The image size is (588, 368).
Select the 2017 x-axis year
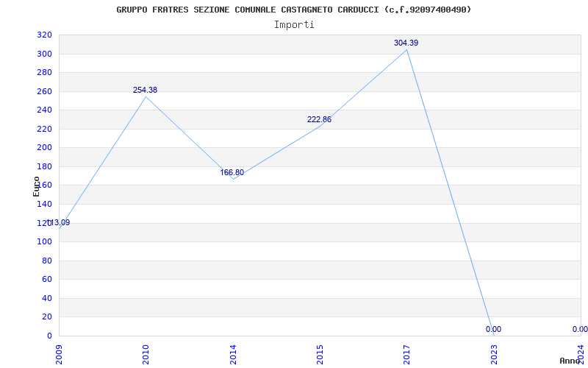(407, 355)
